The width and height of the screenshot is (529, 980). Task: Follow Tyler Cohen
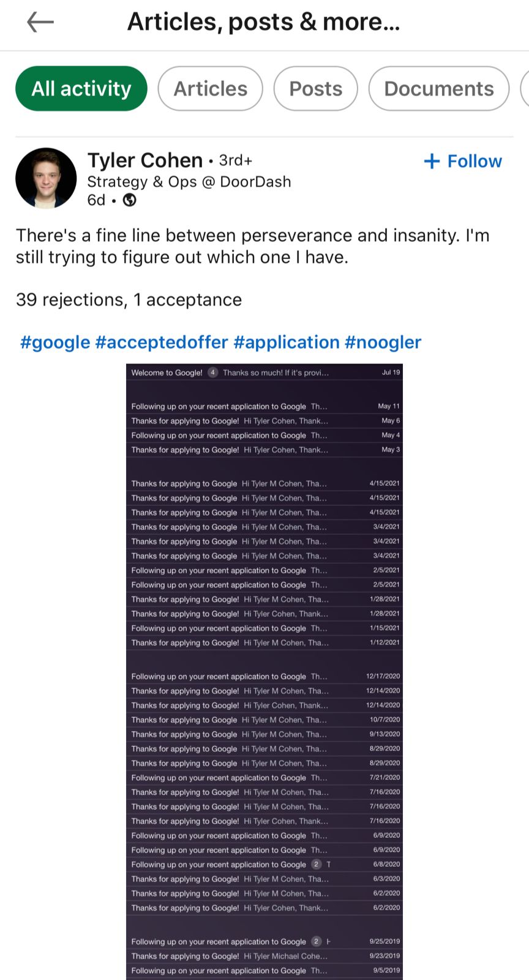(x=463, y=161)
